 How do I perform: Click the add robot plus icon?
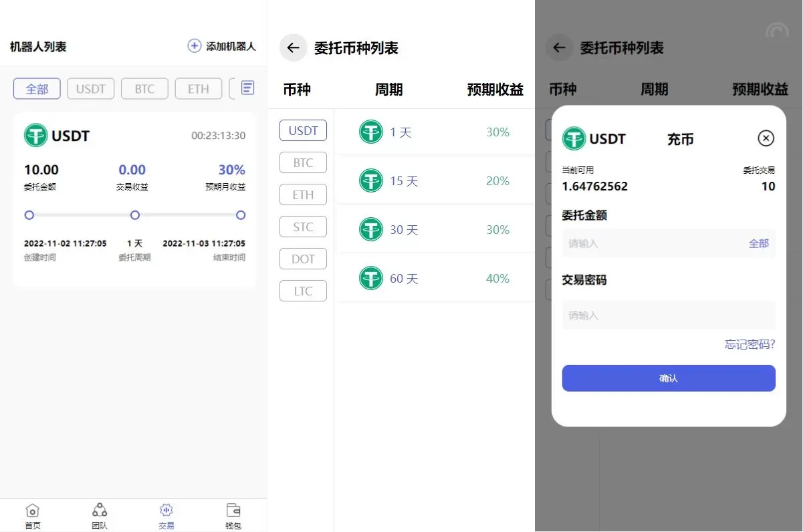194,46
